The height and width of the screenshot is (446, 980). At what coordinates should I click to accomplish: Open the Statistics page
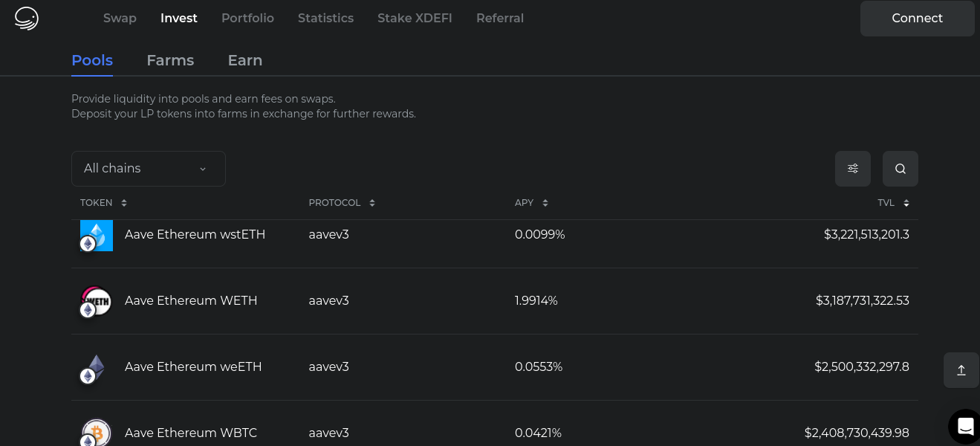(325, 18)
